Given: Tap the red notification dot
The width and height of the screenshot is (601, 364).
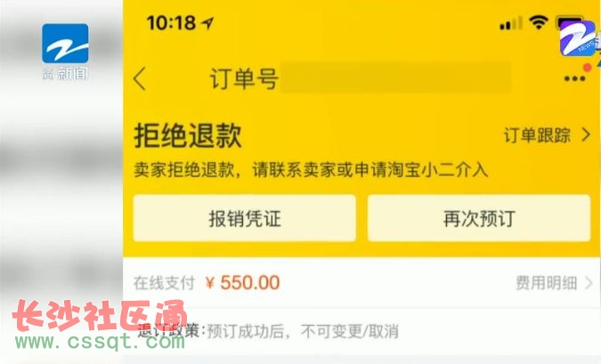Looking at the screenshot, I should click(x=588, y=68).
